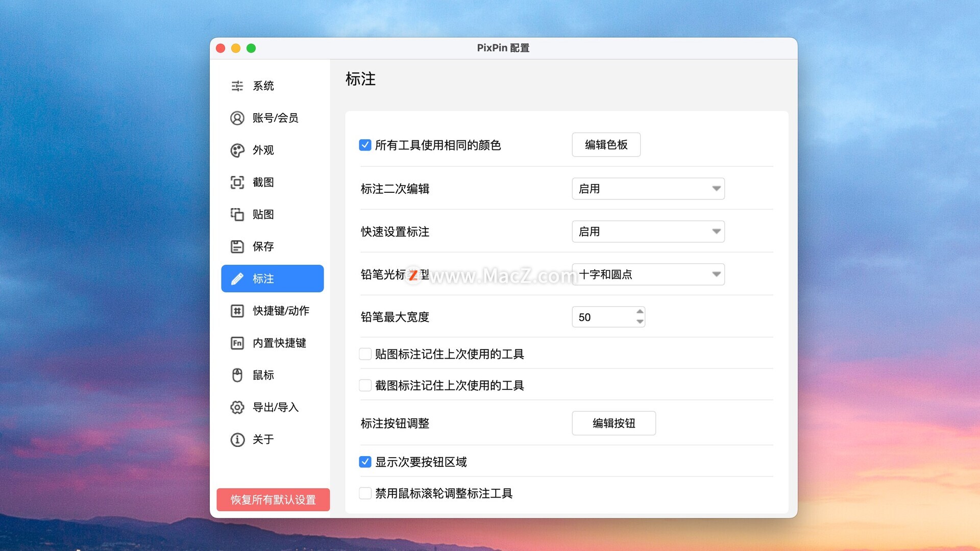Uncheck 所有工具使用相同的颜色 checkbox

click(x=365, y=145)
